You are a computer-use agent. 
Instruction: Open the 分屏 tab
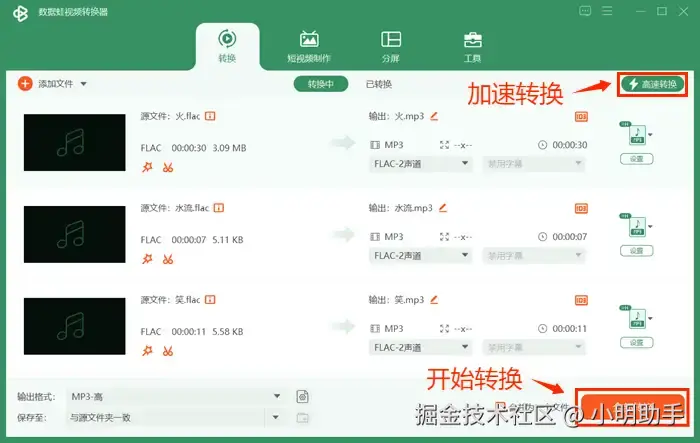391,46
